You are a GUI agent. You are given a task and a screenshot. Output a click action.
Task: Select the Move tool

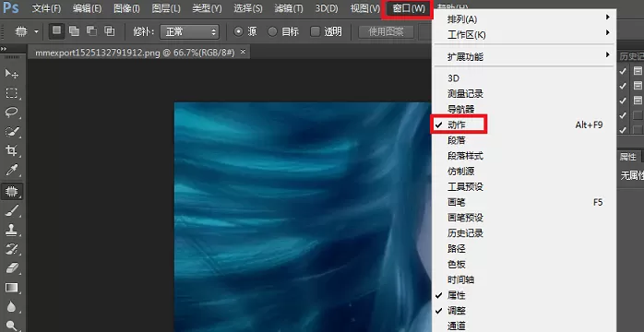click(11, 74)
